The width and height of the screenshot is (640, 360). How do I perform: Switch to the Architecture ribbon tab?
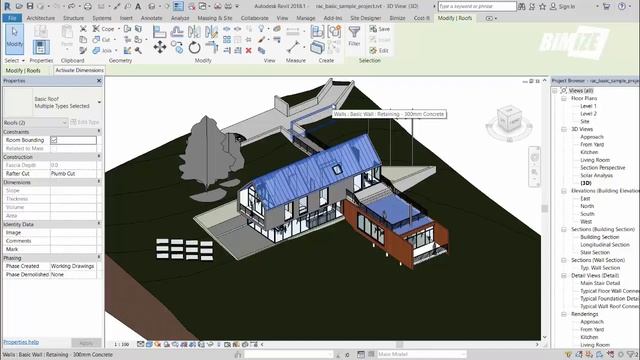coord(40,18)
